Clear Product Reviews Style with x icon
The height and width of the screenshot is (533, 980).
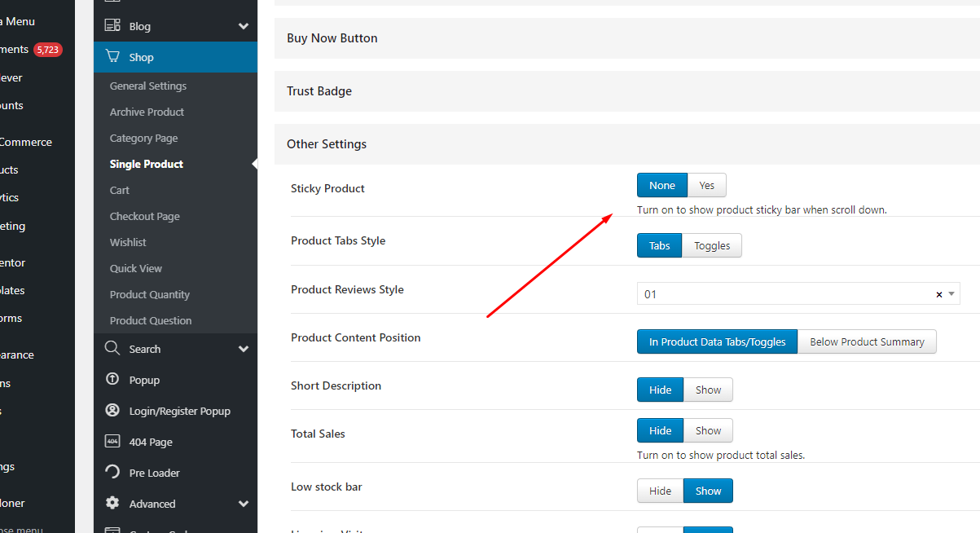(x=938, y=294)
